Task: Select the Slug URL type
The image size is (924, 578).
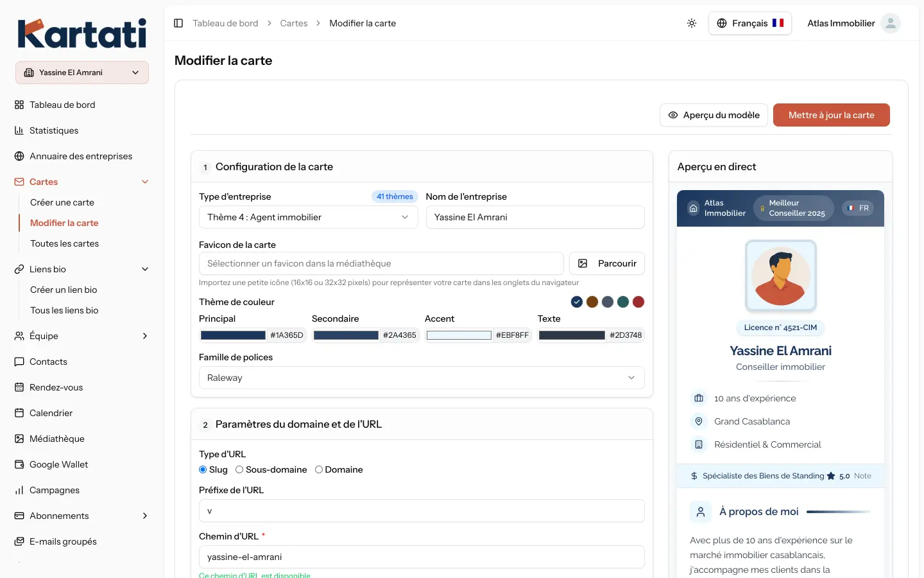Action: point(203,469)
